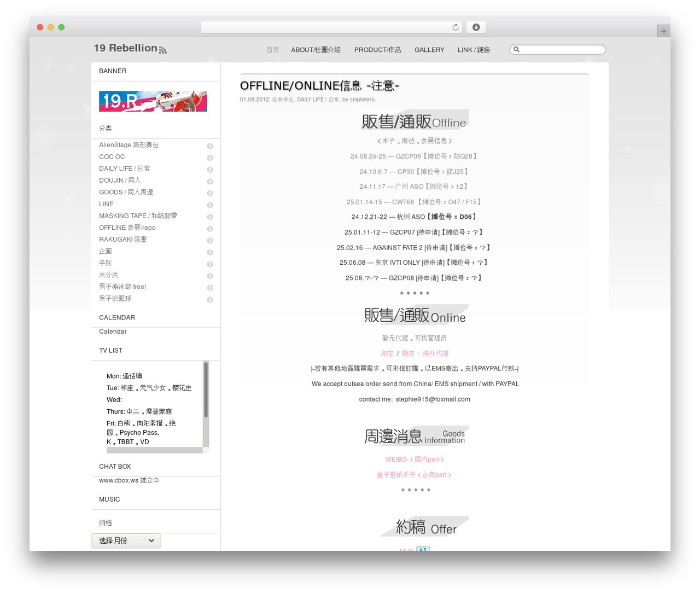Open author stephie915 link in post meta

point(362,100)
